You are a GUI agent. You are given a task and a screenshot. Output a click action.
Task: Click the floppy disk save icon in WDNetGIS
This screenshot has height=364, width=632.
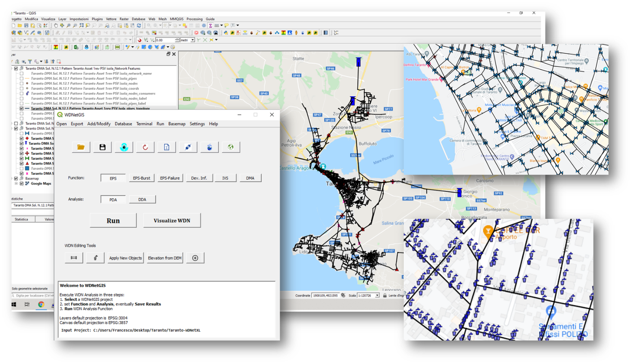[103, 147]
